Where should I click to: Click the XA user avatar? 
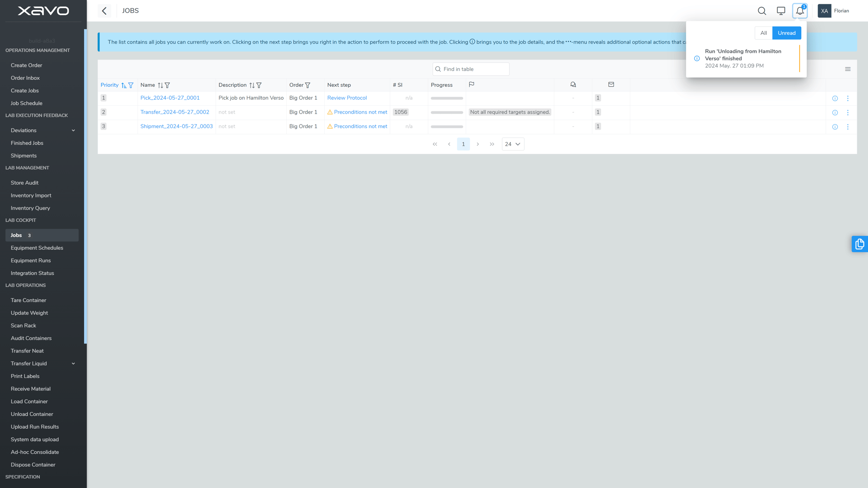pyautogui.click(x=824, y=11)
